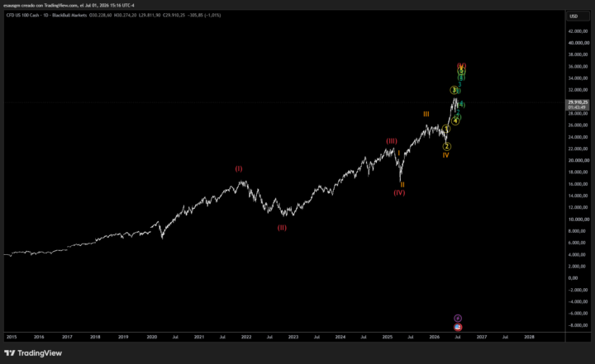Select the orange III wave label

(426, 114)
